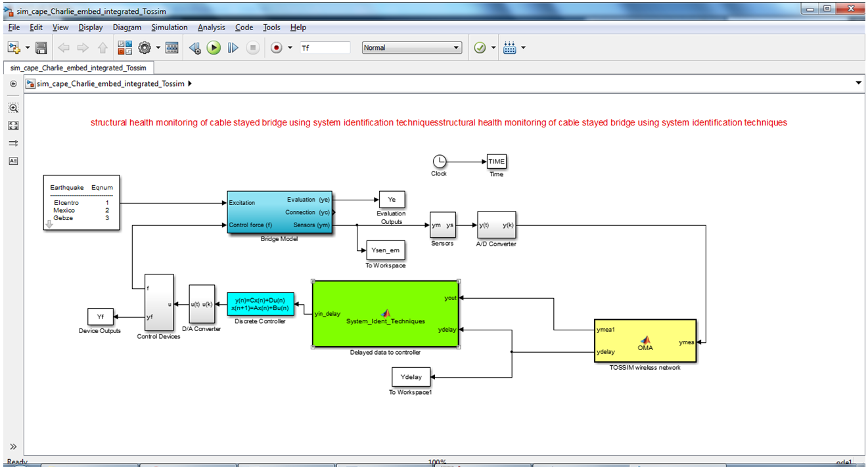Click the 100% zoom level in status bar
The width and height of the screenshot is (868, 467).
[x=438, y=462]
